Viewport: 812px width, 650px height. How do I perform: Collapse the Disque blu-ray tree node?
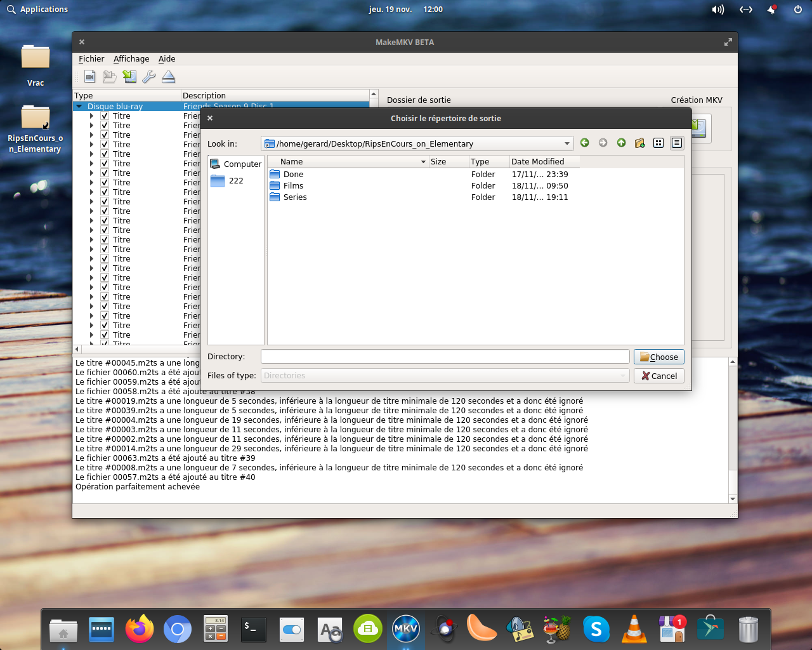[79, 107]
